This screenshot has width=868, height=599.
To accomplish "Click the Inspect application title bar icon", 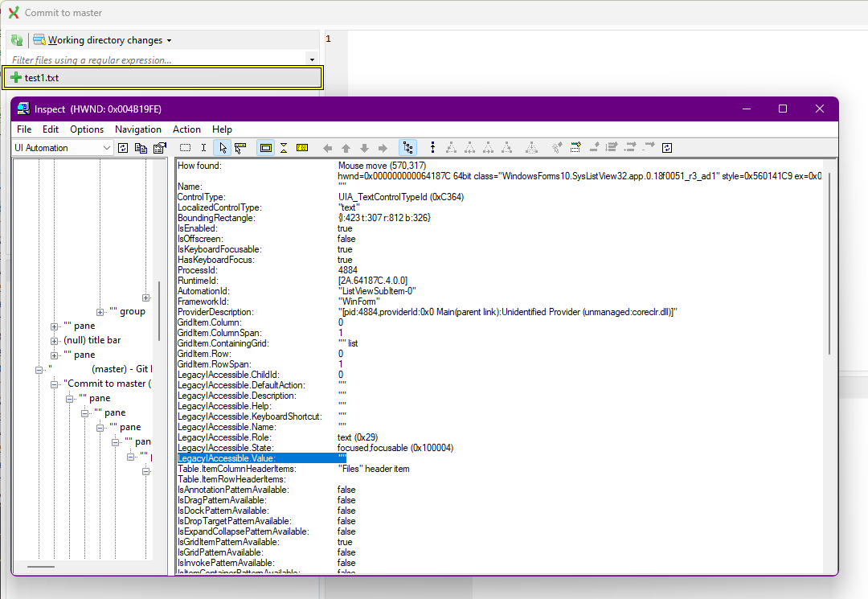I will pyautogui.click(x=23, y=109).
